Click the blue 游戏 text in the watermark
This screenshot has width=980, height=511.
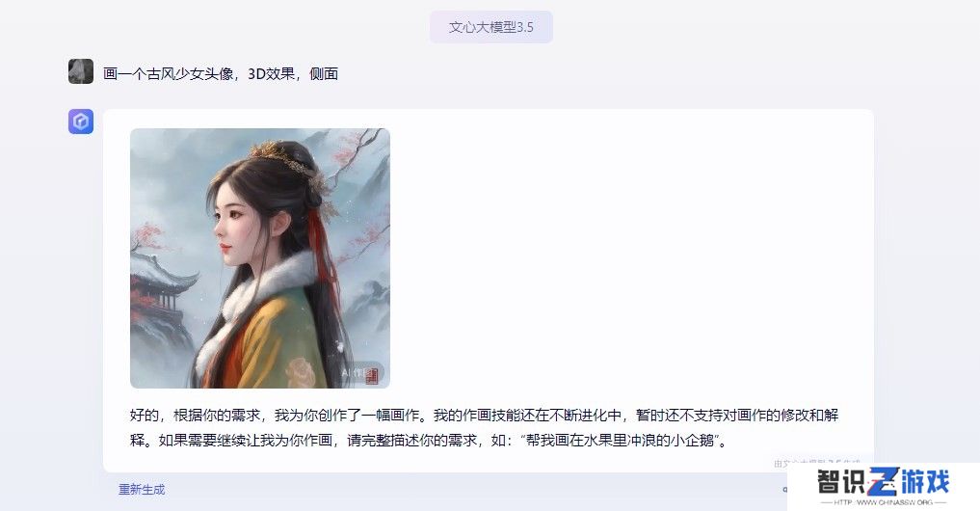point(924,482)
